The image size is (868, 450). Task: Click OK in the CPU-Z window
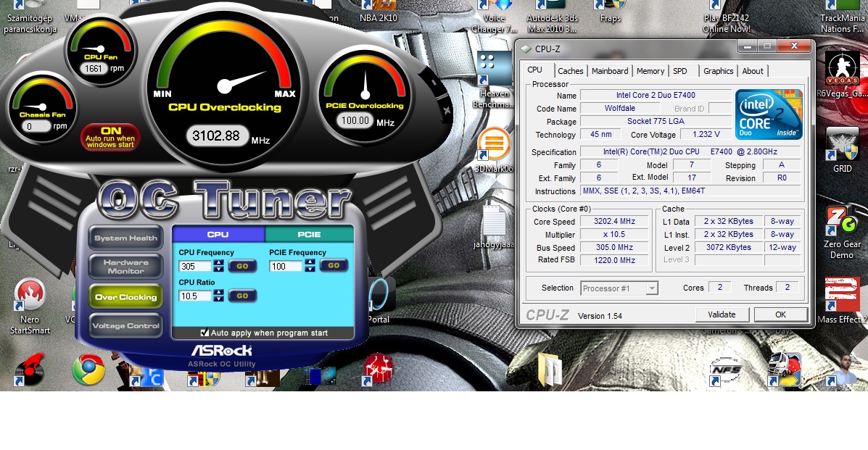[780, 314]
